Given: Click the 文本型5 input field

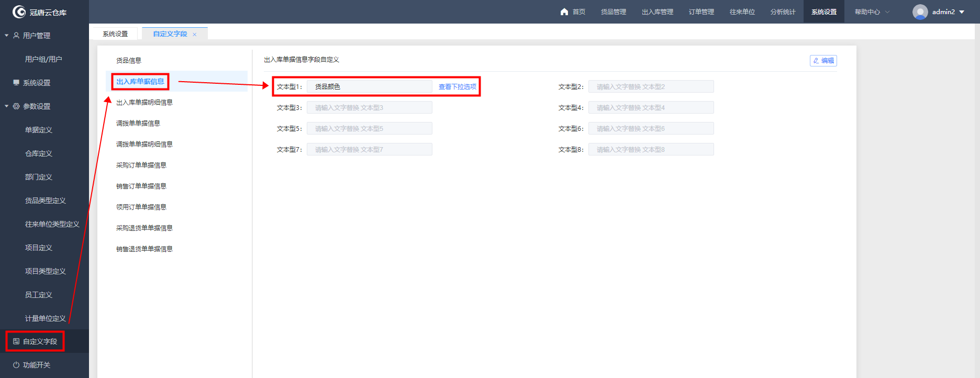Looking at the screenshot, I should 370,129.
